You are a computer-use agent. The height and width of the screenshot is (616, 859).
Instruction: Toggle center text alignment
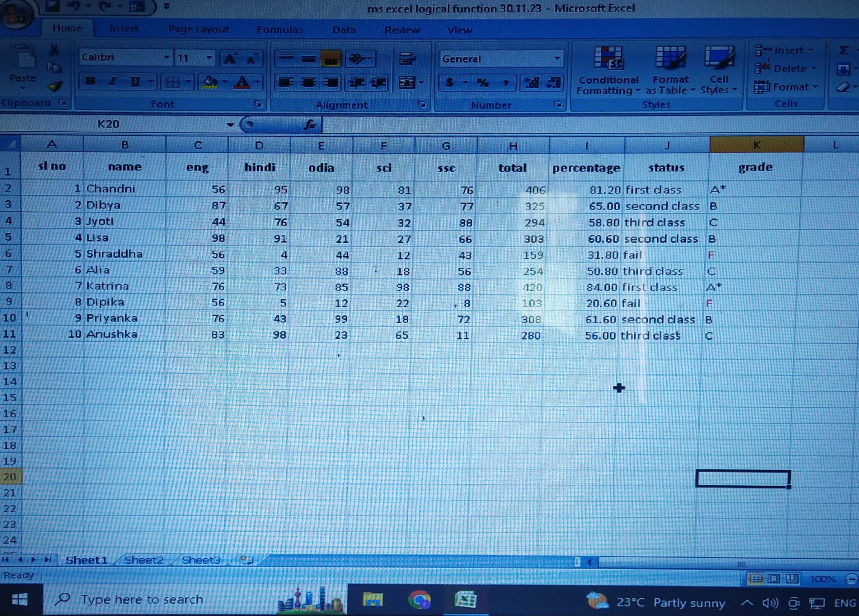click(308, 82)
